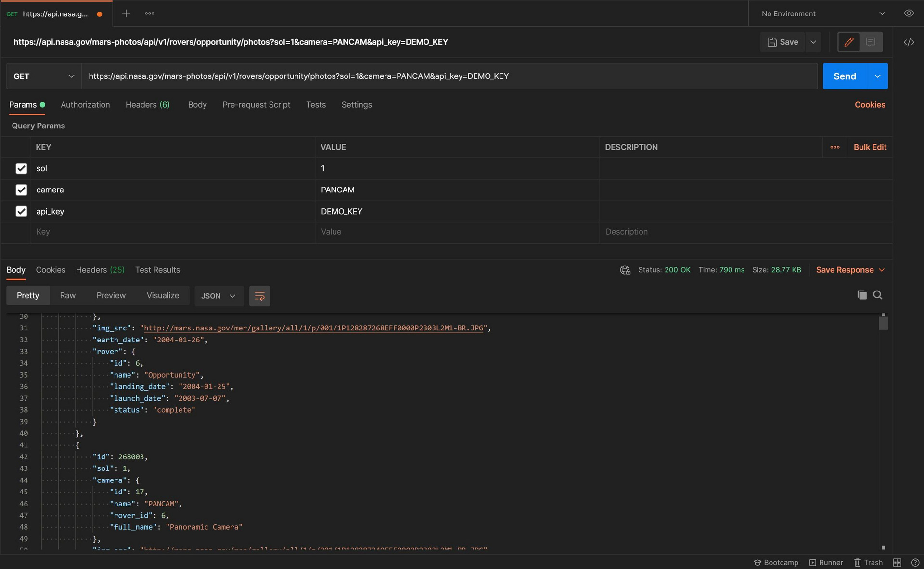Image resolution: width=924 pixels, height=569 pixels.
Task: Click the Save button
Action: 783,42
